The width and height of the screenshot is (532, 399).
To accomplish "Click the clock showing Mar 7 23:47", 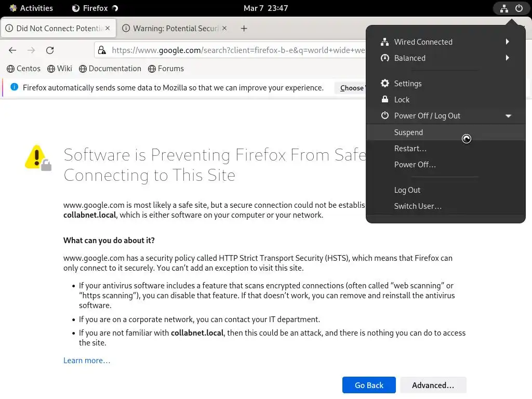I will [x=265, y=8].
